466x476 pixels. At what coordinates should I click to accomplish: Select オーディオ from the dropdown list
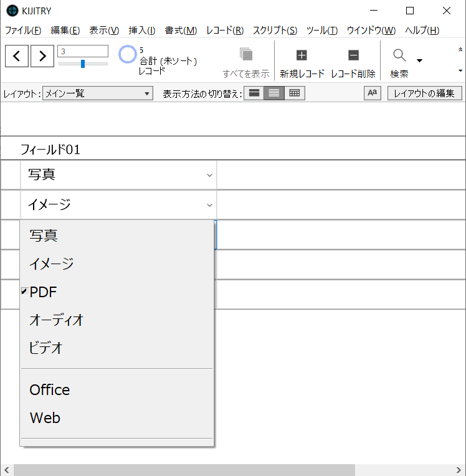coord(56,320)
